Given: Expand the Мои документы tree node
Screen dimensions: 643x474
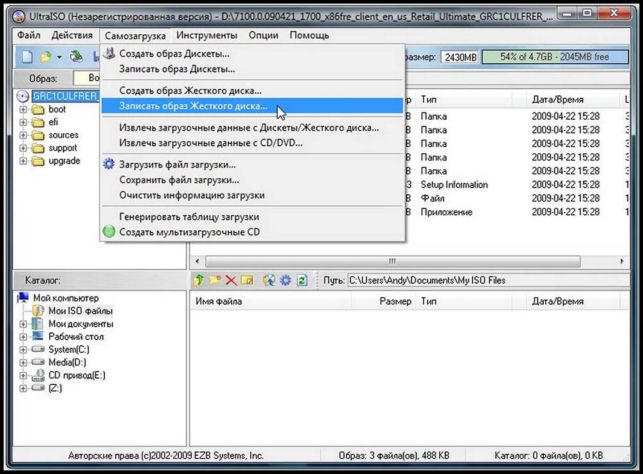Looking at the screenshot, I should (x=23, y=324).
